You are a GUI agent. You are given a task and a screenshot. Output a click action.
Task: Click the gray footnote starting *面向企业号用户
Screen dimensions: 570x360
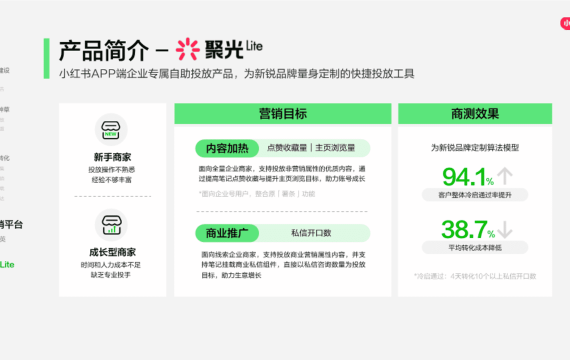(x=257, y=194)
